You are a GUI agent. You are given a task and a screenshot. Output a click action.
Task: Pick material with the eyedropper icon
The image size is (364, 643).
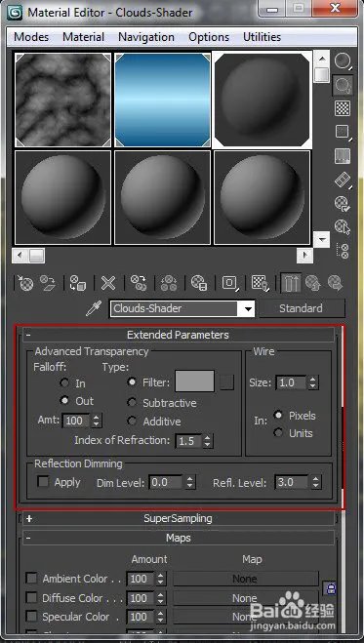[94, 308]
